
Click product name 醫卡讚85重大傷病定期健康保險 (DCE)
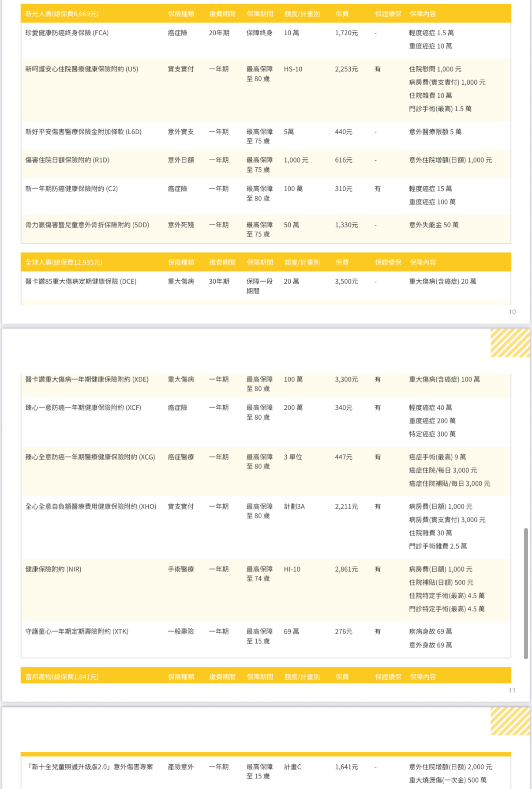tap(81, 281)
